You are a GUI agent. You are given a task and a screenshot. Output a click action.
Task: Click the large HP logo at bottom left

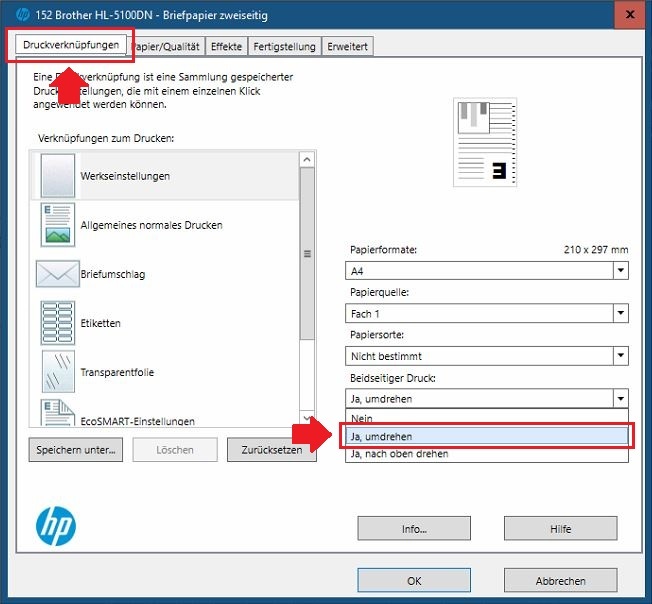tap(56, 525)
